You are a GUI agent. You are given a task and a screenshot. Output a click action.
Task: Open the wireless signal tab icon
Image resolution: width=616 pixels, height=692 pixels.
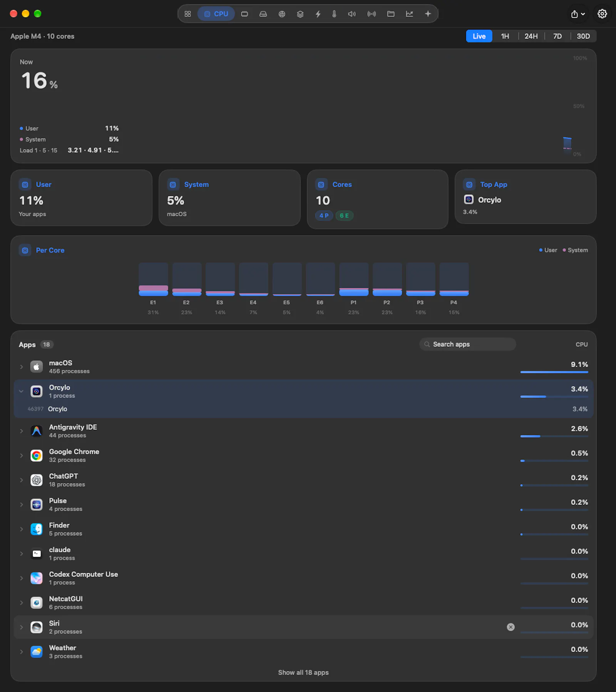tap(372, 14)
